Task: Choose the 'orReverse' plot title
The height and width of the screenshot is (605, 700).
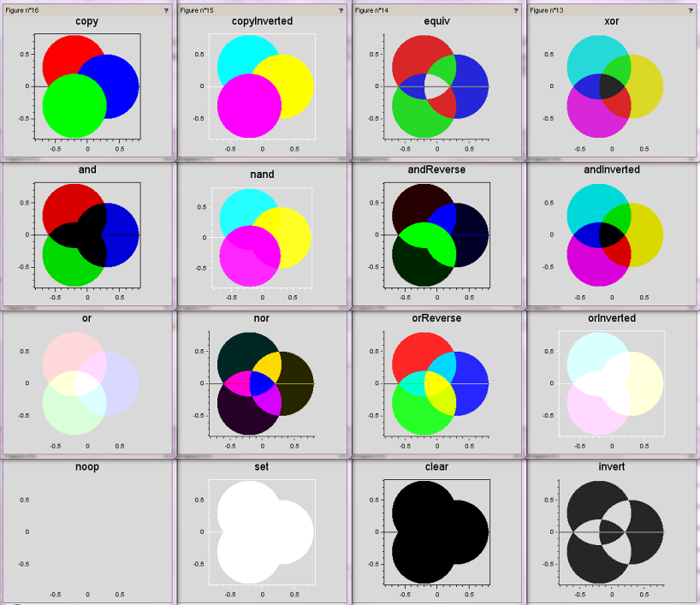Action: [x=436, y=318]
